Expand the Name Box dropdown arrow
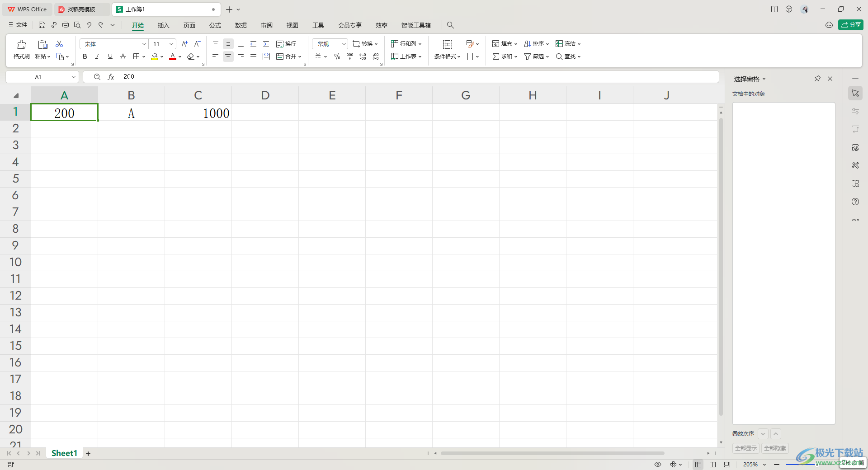The image size is (868, 470). point(73,77)
